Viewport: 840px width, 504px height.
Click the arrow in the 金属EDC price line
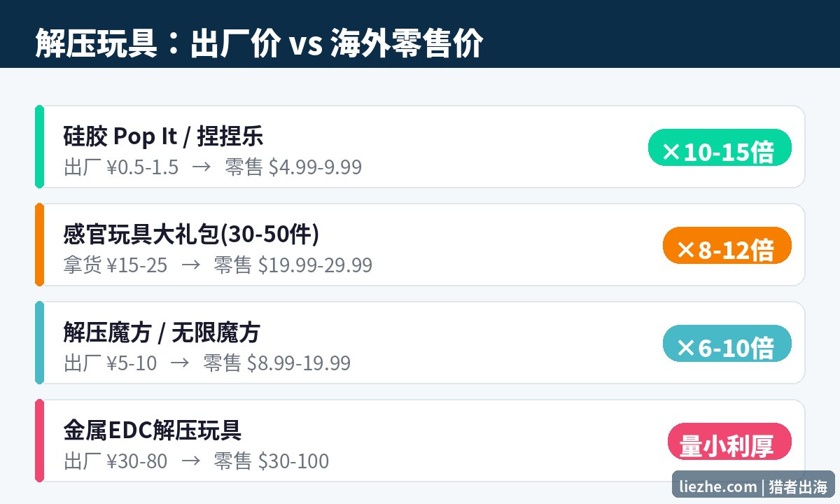click(190, 462)
